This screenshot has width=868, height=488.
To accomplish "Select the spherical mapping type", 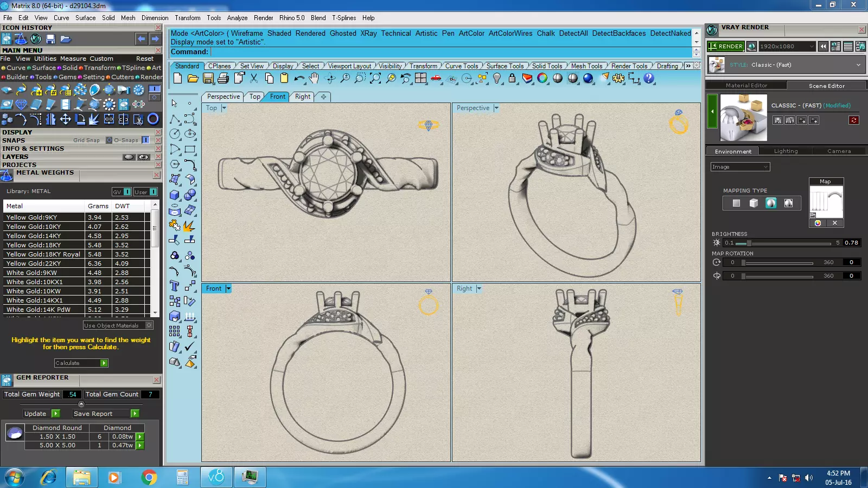I will pyautogui.click(x=771, y=203).
